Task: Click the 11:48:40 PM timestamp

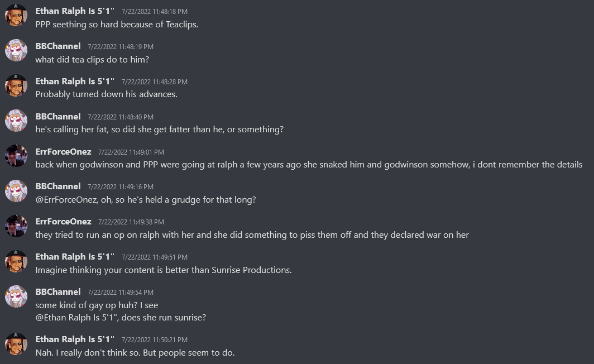Action: click(x=120, y=117)
